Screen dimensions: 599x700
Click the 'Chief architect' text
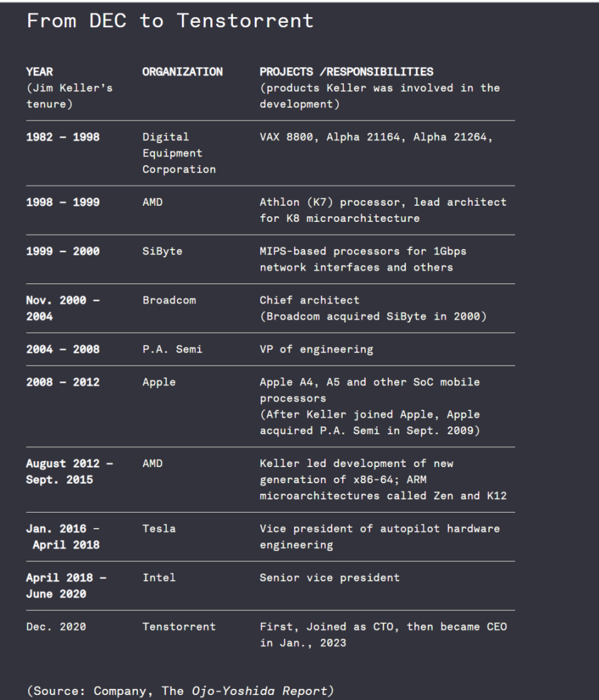click(309, 300)
